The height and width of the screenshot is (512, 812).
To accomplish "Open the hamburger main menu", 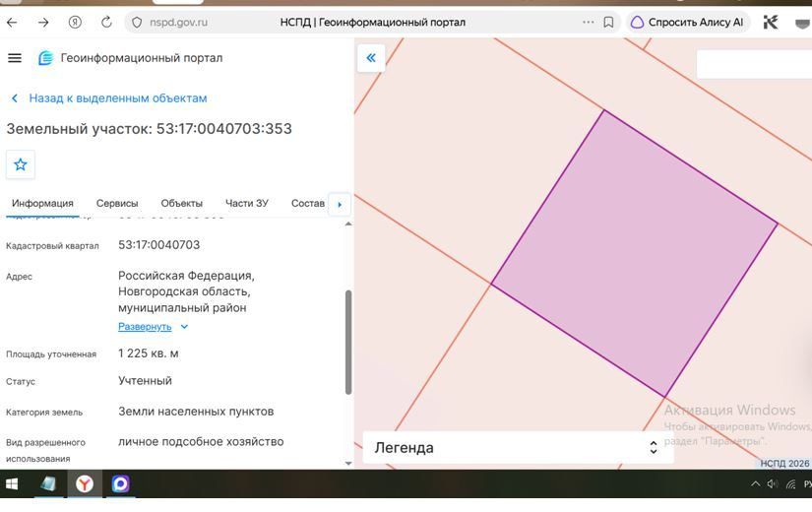I will pos(15,58).
